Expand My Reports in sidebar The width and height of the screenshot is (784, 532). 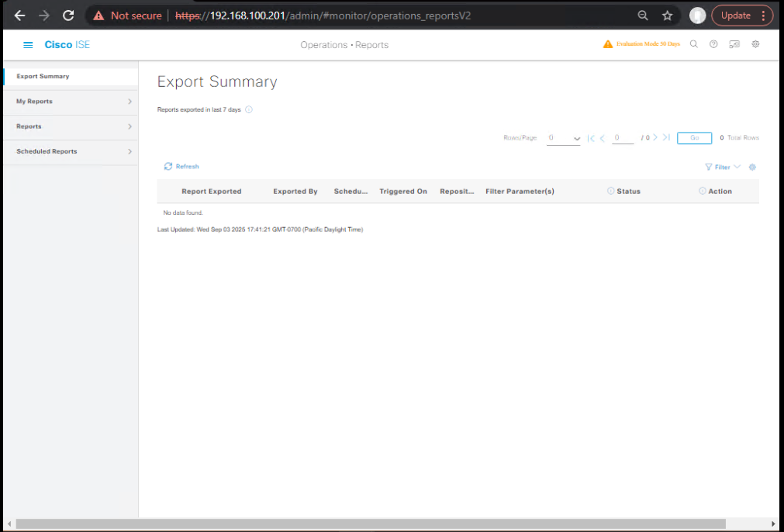pyautogui.click(x=71, y=102)
